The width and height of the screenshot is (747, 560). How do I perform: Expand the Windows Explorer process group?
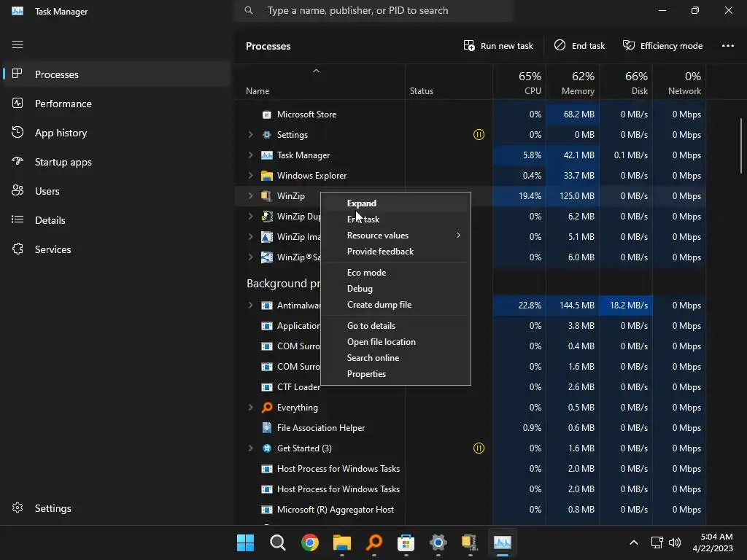point(251,176)
